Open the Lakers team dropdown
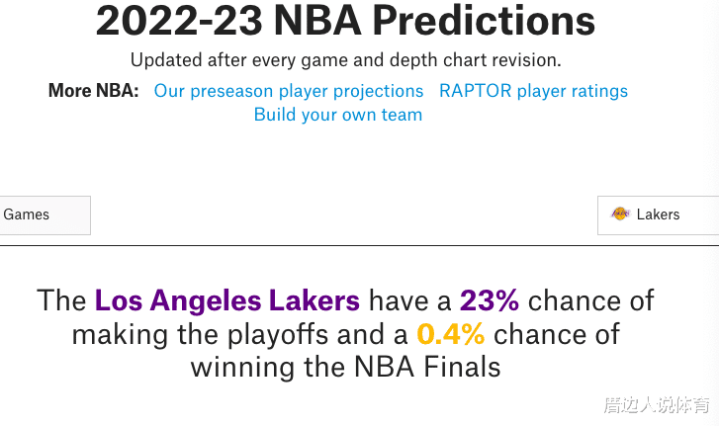The width and height of the screenshot is (719, 426). (x=658, y=215)
